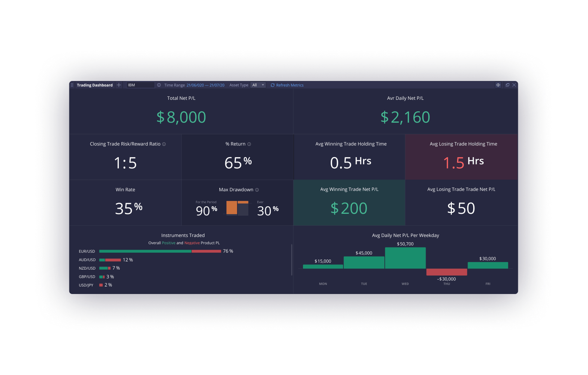Screen dimensions: 588x375
Task: Click the 65% return value
Action: 238,163
